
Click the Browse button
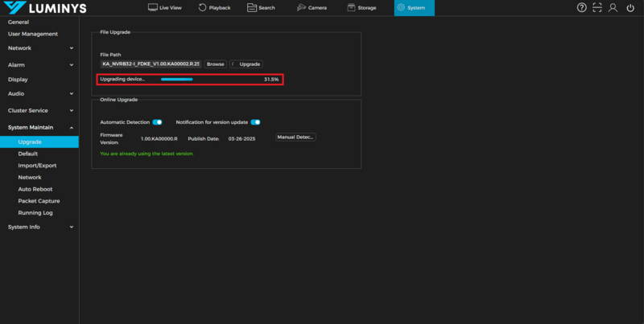pos(215,64)
